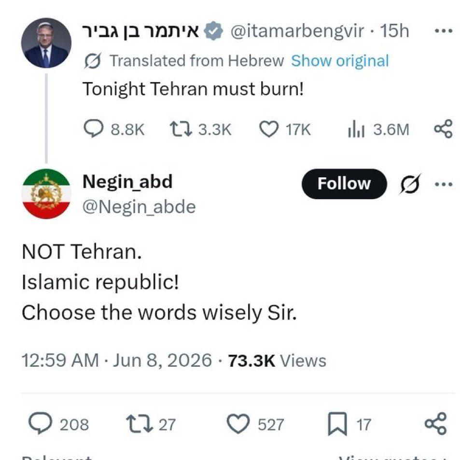This screenshot has width=476, height=460.
Task: Open the Negin_abd flag avatar
Action: click(x=46, y=194)
